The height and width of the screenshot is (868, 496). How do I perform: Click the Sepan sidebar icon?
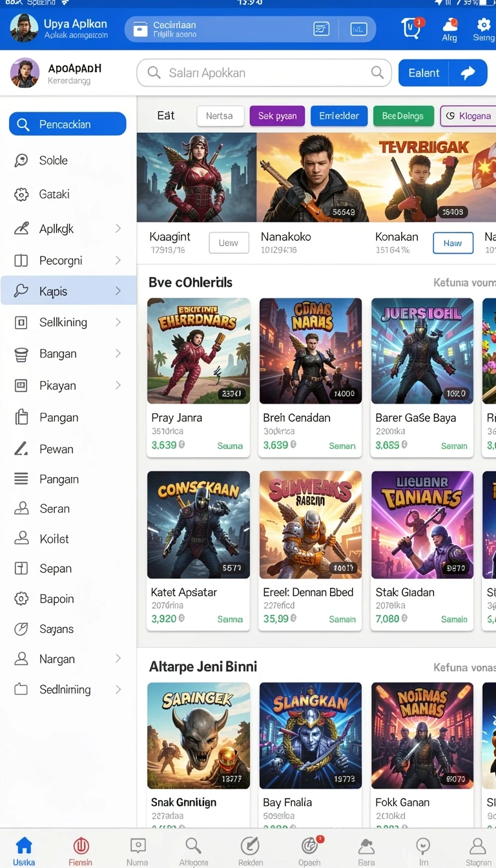click(x=21, y=568)
